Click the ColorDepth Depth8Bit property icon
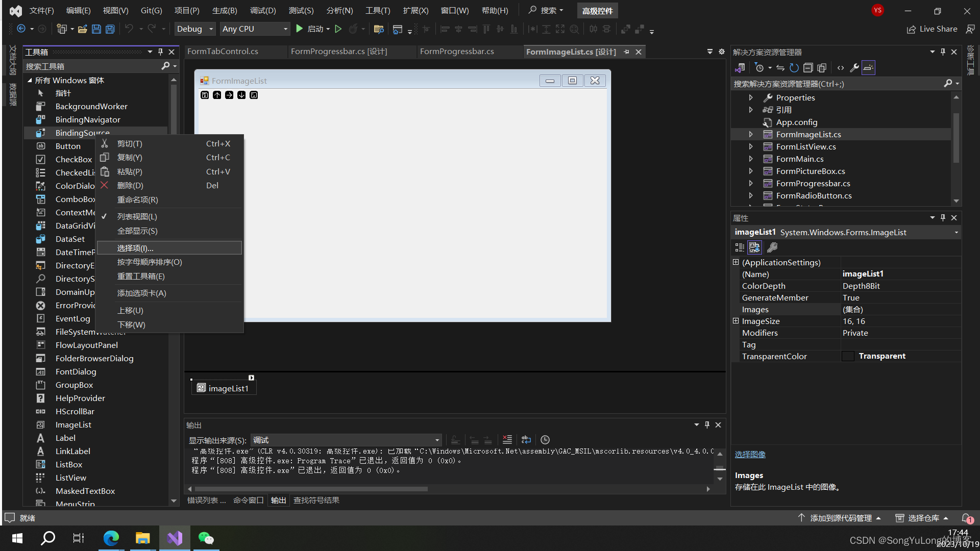 [x=845, y=285]
